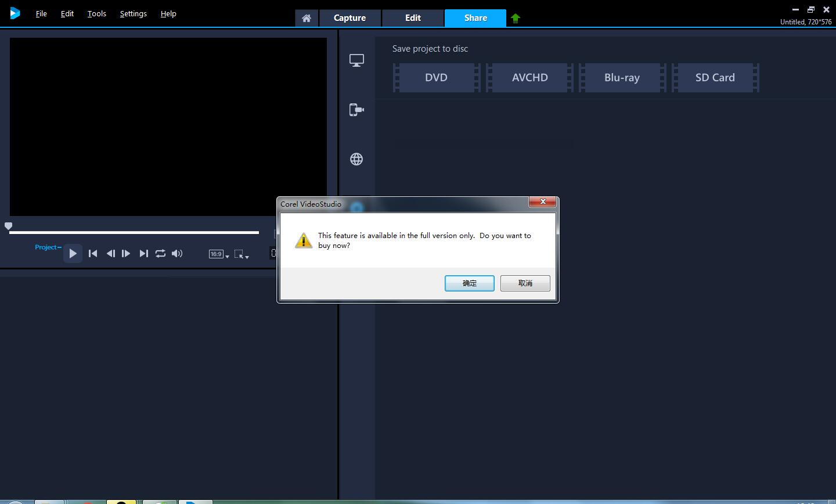The image size is (836, 504).
Task: Click the VideoStudio logo icon
Action: [x=15, y=13]
